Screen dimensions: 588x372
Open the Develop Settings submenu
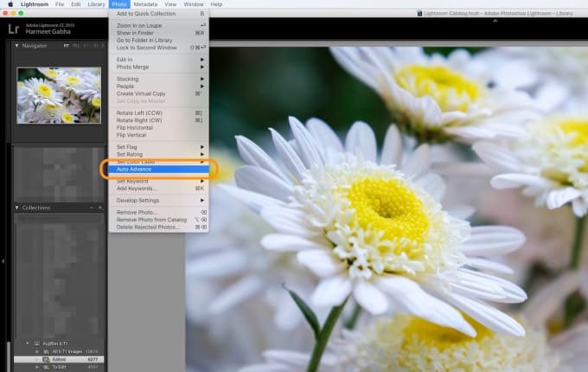point(158,200)
